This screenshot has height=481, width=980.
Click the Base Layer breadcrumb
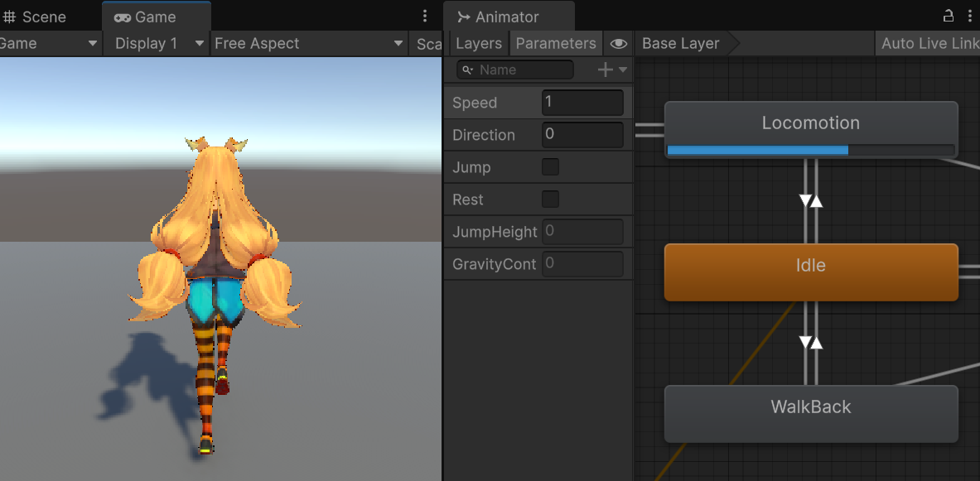point(680,44)
